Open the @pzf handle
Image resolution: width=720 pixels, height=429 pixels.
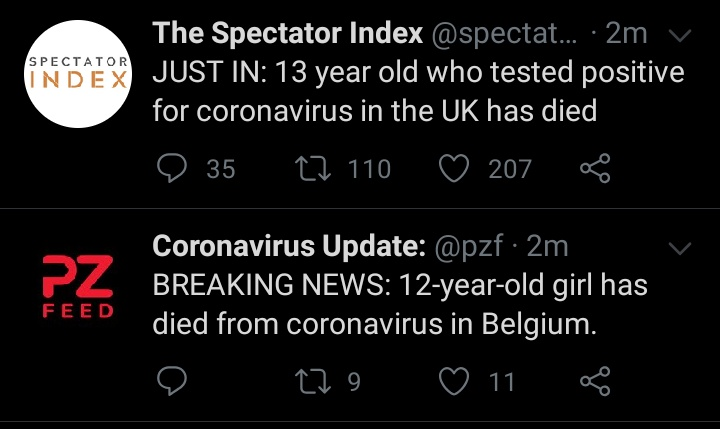click(468, 247)
